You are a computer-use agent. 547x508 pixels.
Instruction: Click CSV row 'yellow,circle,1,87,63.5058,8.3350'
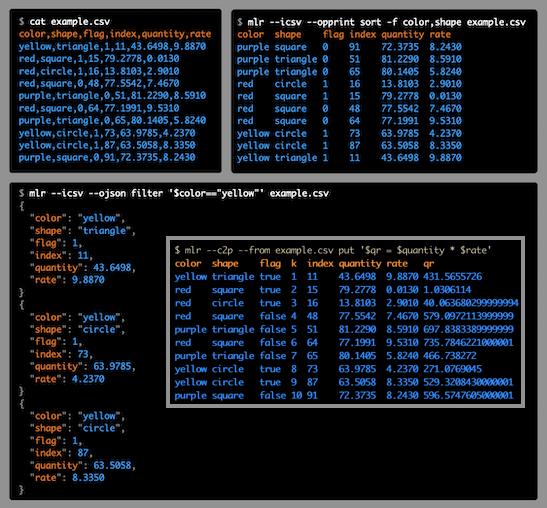click(x=107, y=145)
